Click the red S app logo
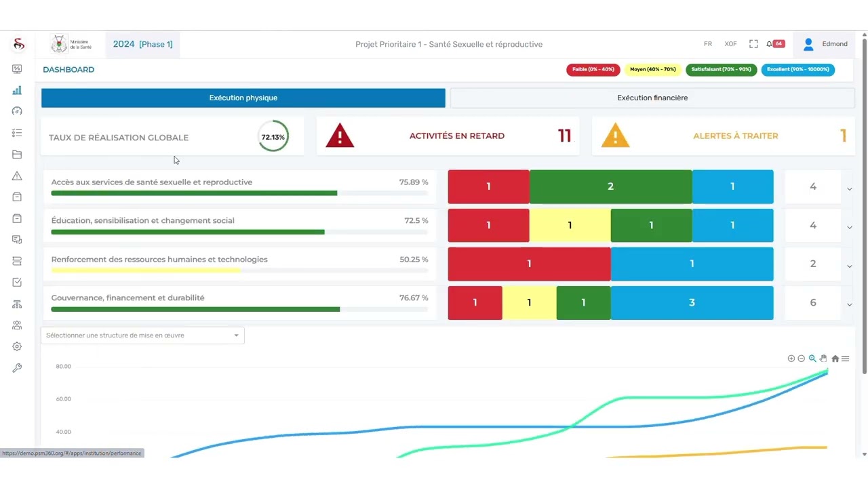 pyautogui.click(x=18, y=45)
